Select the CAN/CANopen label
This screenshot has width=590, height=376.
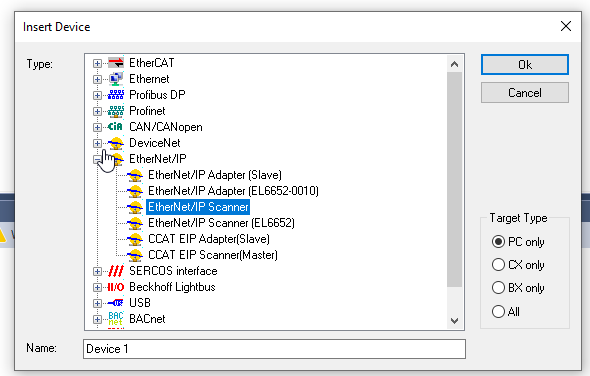(x=166, y=127)
